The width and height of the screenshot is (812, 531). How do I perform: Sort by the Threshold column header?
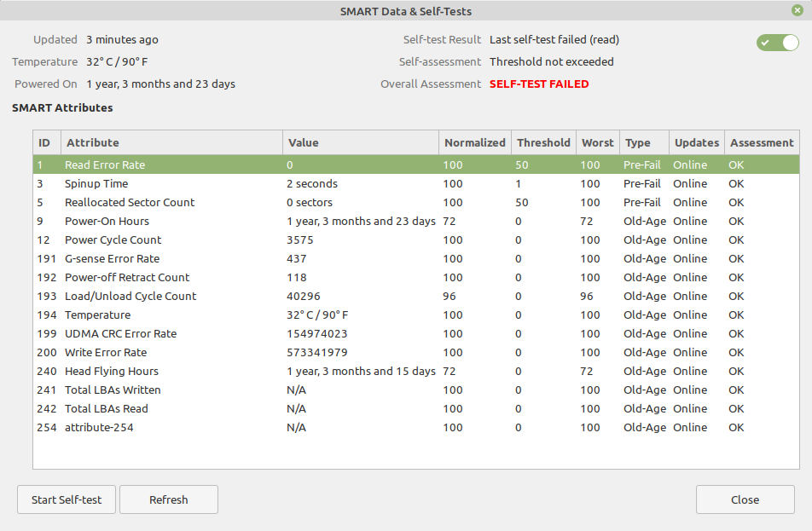pyautogui.click(x=544, y=142)
